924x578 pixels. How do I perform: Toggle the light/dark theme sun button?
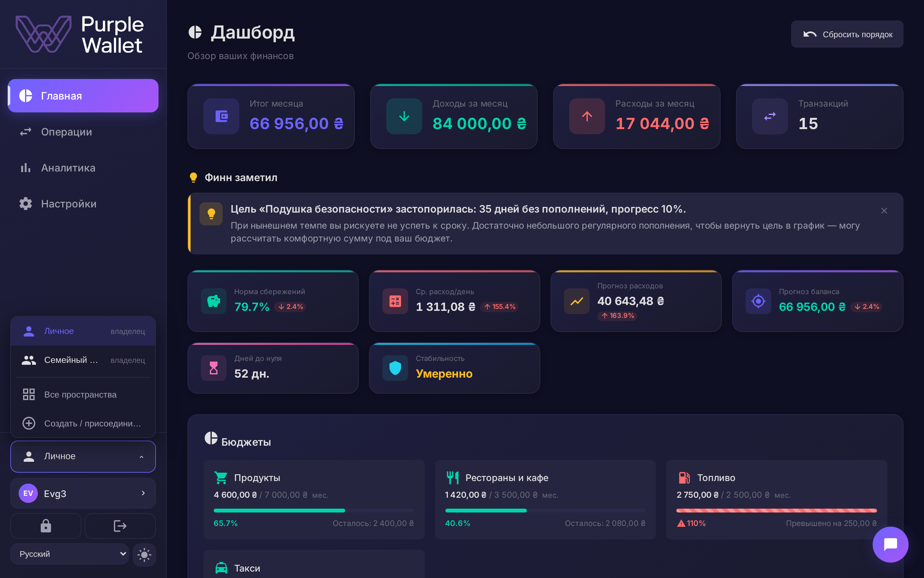point(144,554)
